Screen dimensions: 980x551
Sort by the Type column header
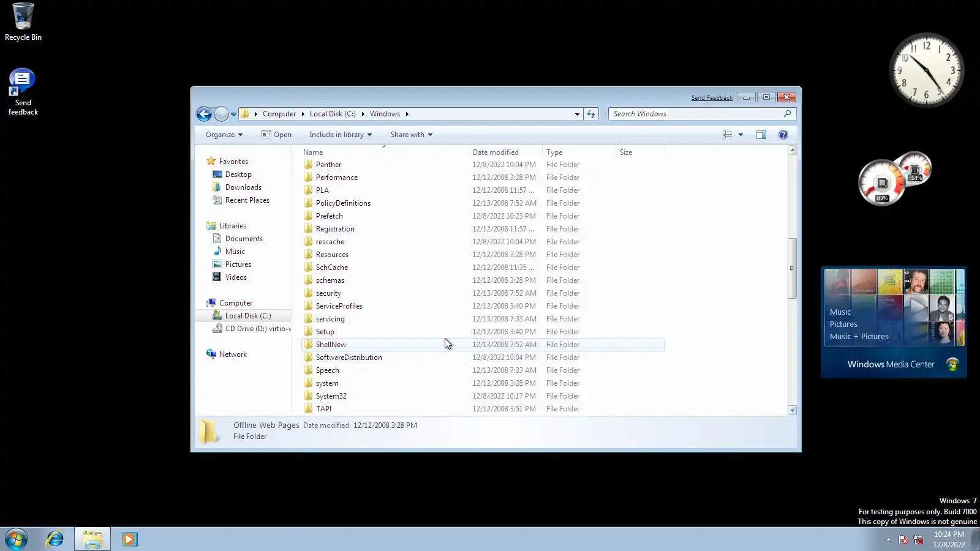tap(579, 152)
